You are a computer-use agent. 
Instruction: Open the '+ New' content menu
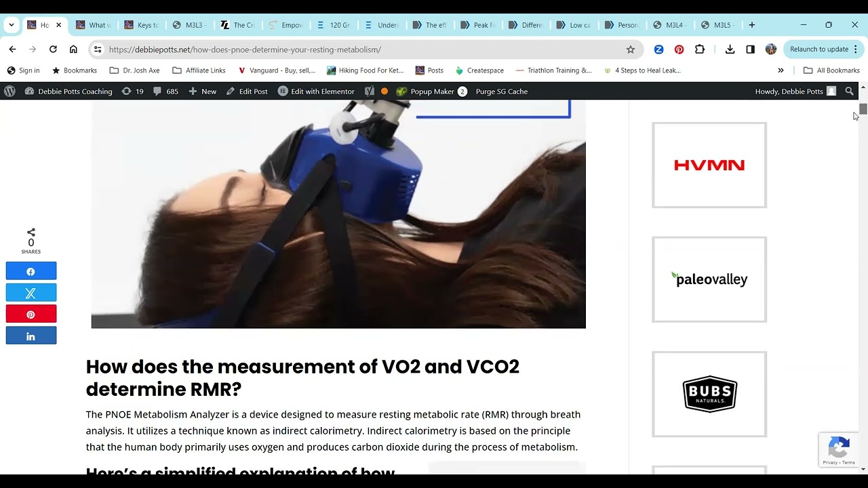coord(203,91)
